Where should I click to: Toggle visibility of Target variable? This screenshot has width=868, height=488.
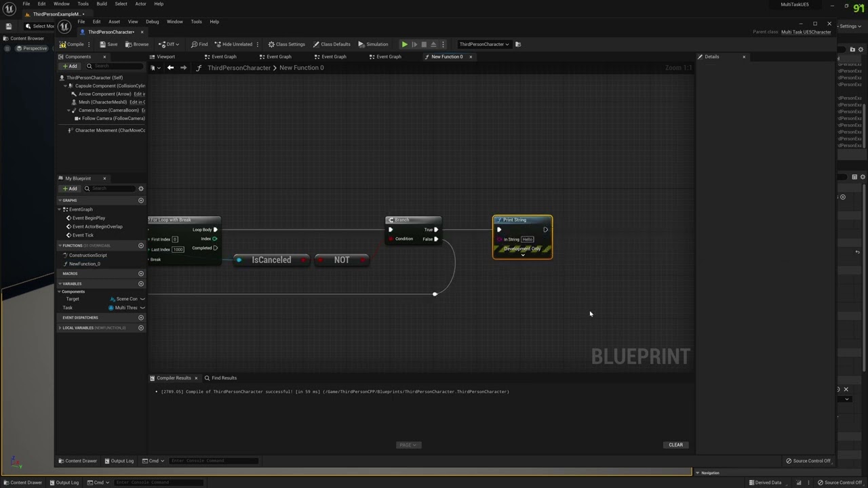pyautogui.click(x=142, y=299)
